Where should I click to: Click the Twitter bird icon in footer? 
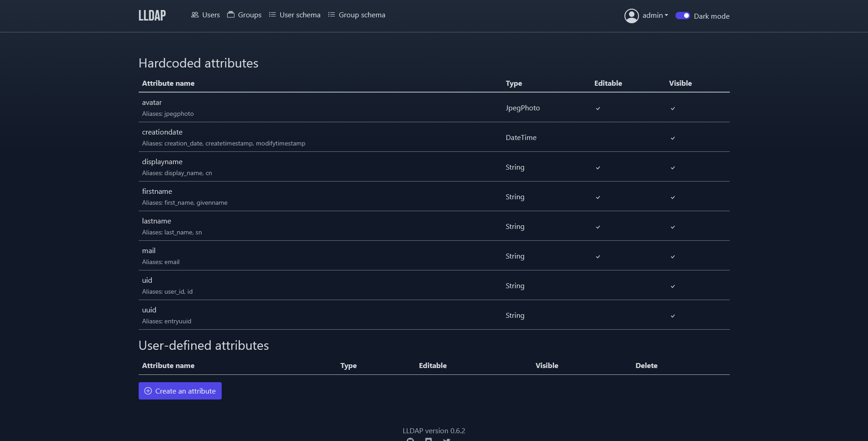[447, 439]
